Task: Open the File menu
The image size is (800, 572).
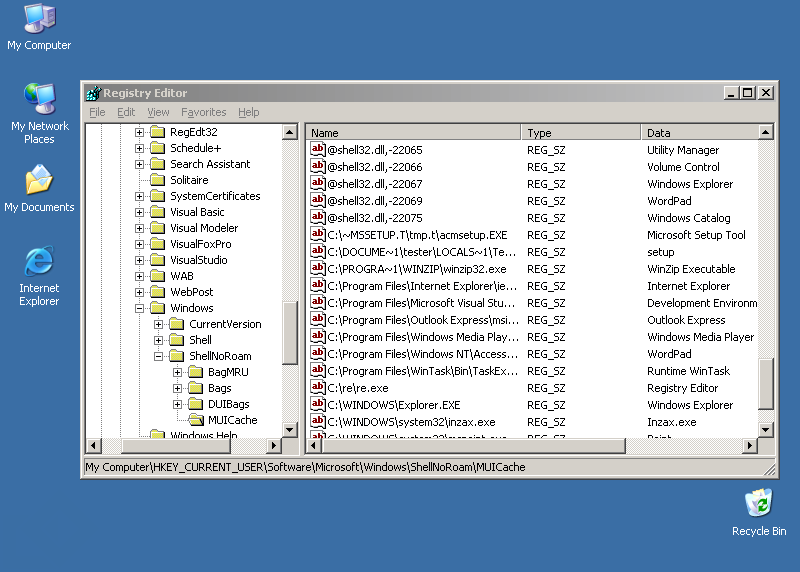Action: coord(97,112)
